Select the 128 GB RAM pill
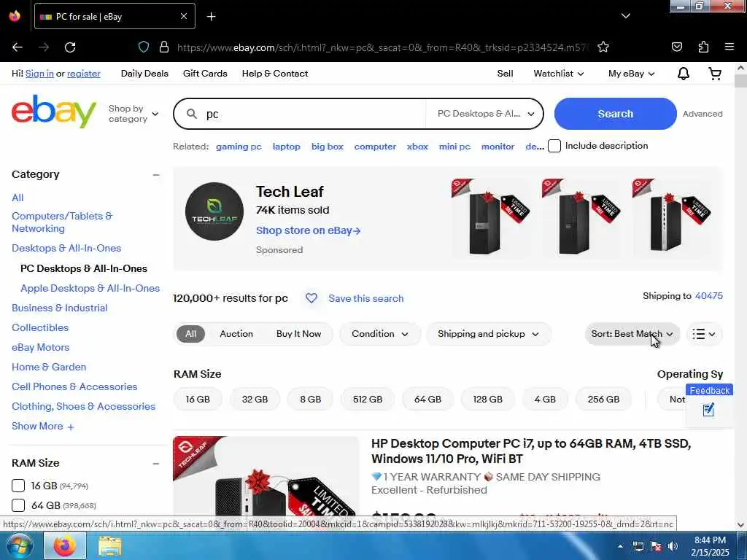This screenshot has height=560, width=747. pos(487,400)
